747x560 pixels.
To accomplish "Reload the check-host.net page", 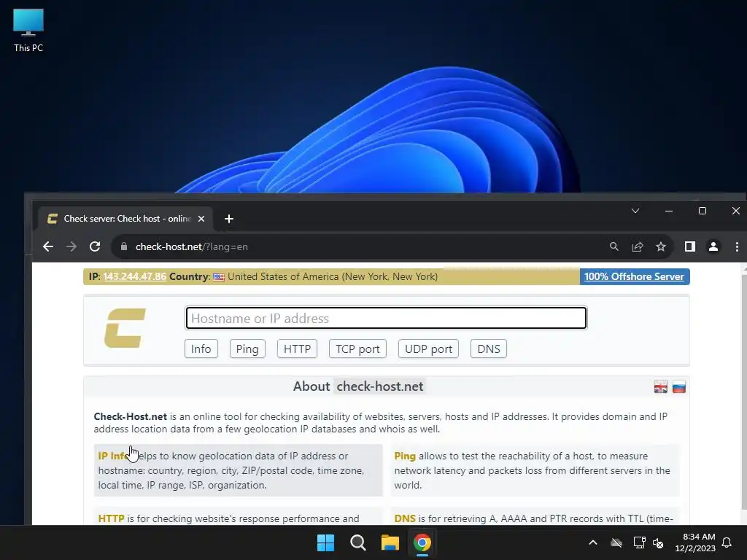I will click(95, 246).
